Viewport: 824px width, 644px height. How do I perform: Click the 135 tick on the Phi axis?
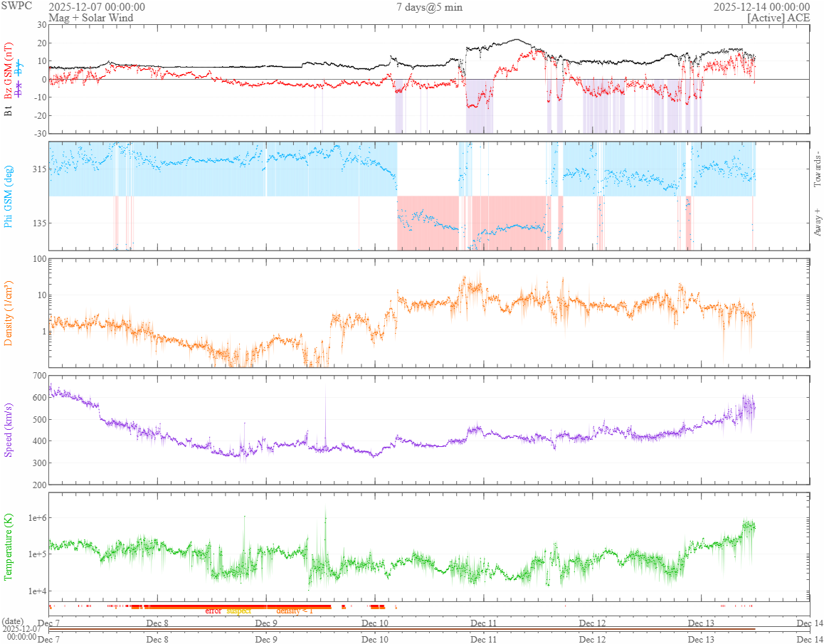click(39, 223)
